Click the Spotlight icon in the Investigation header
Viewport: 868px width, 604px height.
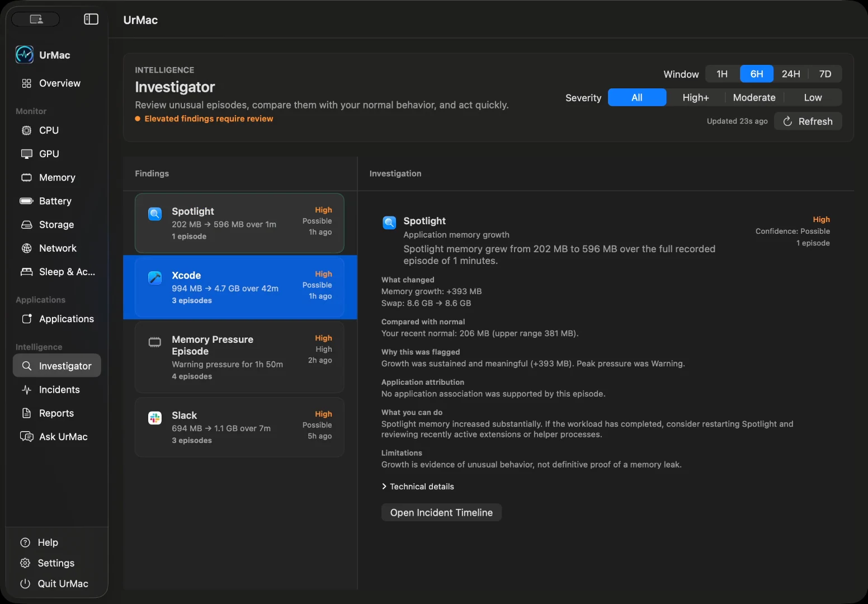click(389, 223)
